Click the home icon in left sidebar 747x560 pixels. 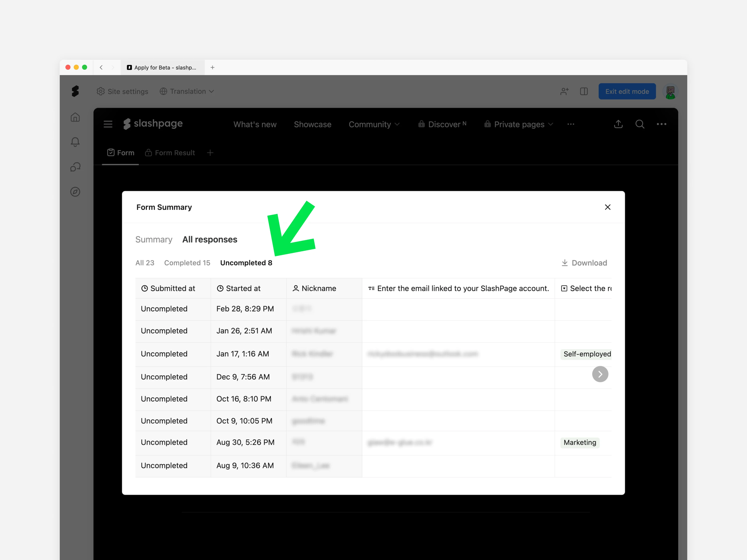(x=75, y=117)
